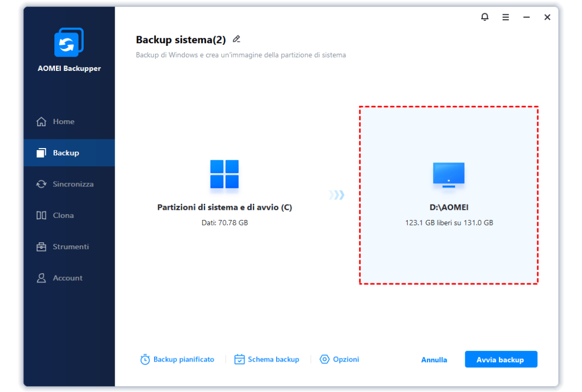Click the AOMEI Backupper logo icon

tap(69, 42)
